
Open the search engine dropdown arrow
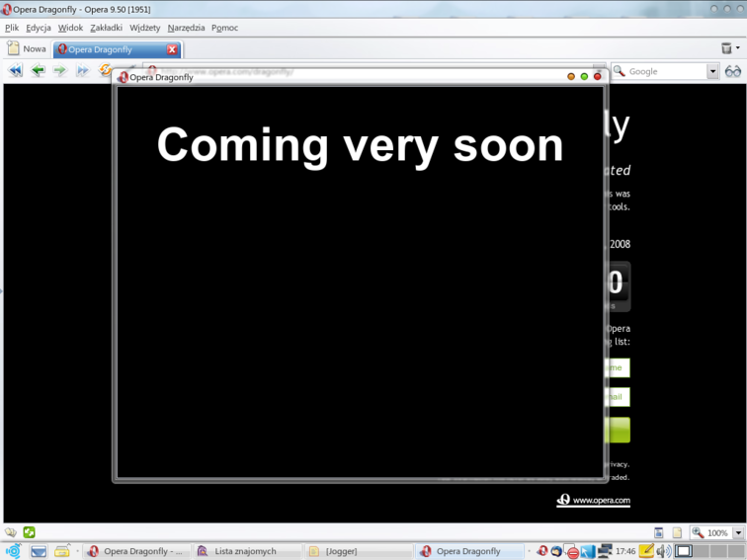(712, 71)
